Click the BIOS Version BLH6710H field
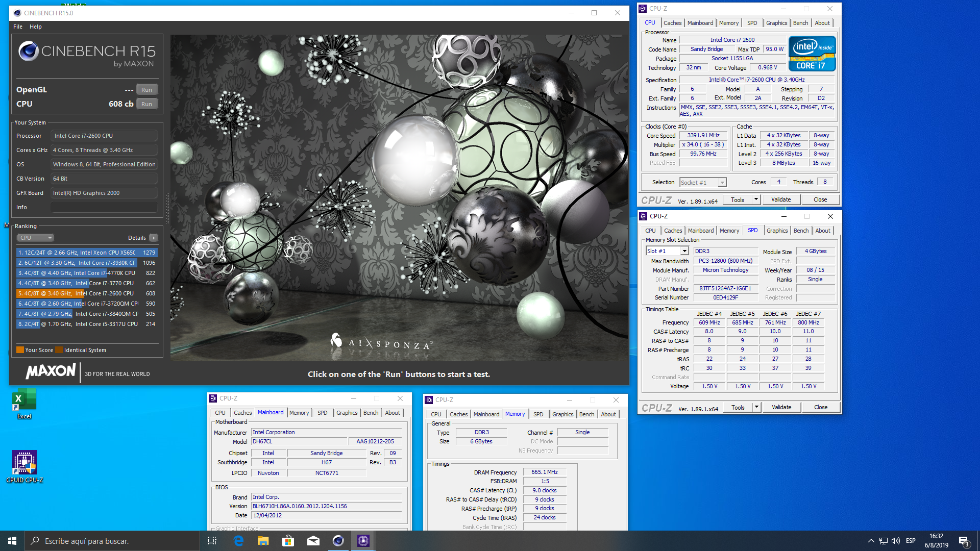The height and width of the screenshot is (551, 980). (327, 506)
